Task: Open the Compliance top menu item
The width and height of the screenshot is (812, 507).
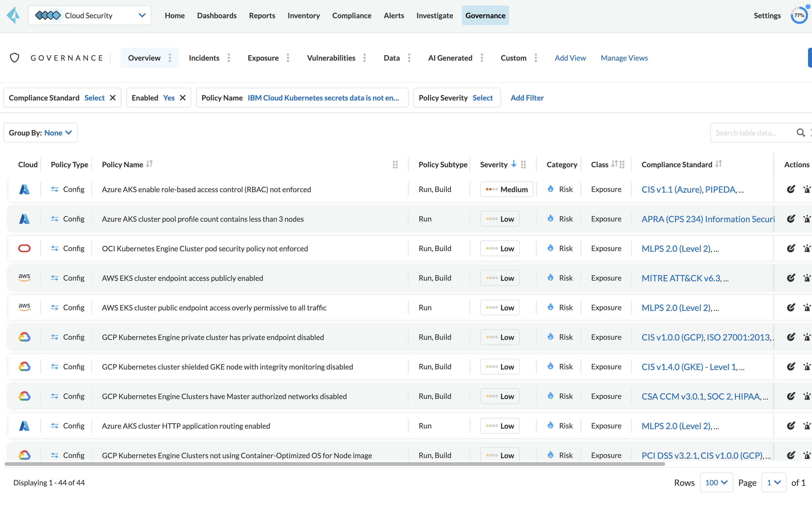Action: coord(351,16)
